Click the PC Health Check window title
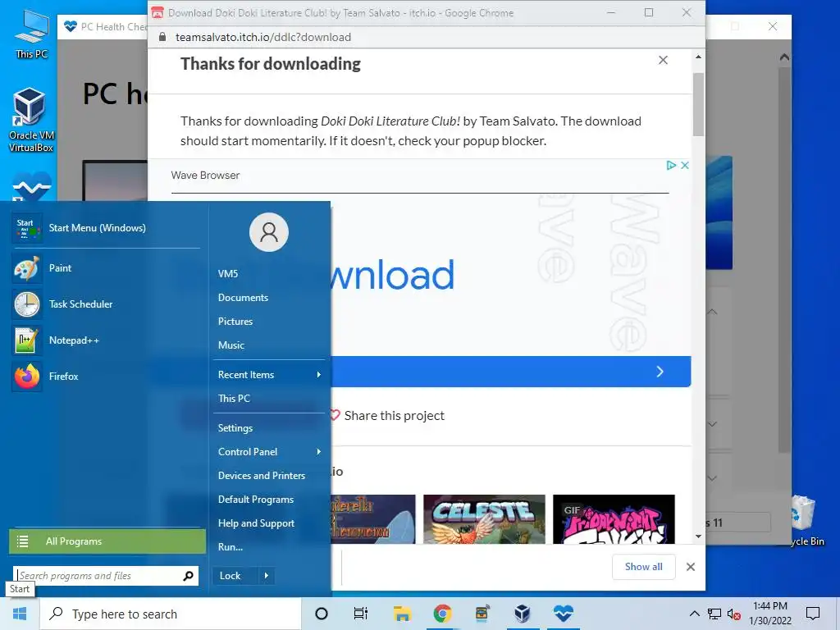This screenshot has height=630, width=840. tap(113, 26)
